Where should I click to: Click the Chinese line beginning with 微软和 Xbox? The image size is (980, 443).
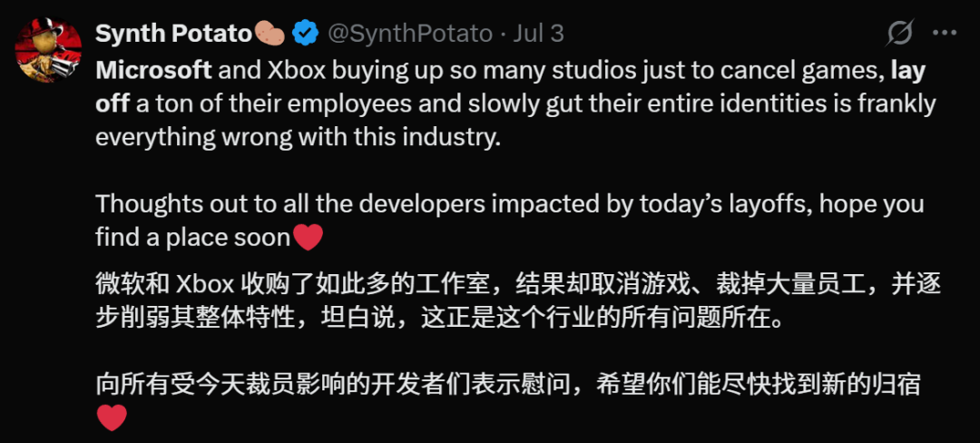[x=518, y=284]
